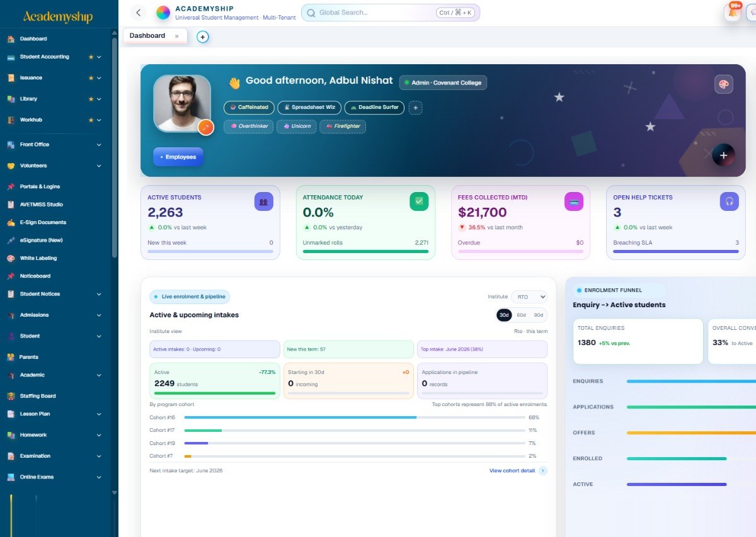Image resolution: width=756 pixels, height=537 pixels.
Task: Click the White Labeling palette icon
Action: click(x=11, y=258)
